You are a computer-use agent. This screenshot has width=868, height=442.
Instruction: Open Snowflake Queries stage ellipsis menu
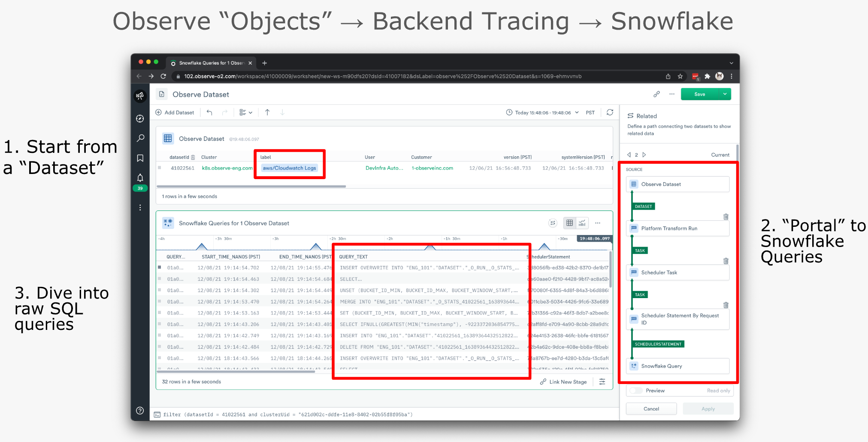[x=598, y=223]
